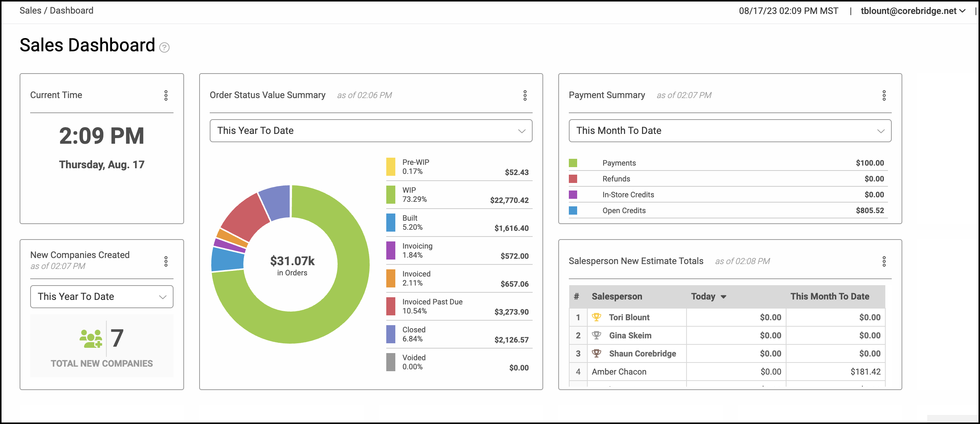Open the This Month To Date dropdown
This screenshot has height=424, width=980.
point(729,131)
